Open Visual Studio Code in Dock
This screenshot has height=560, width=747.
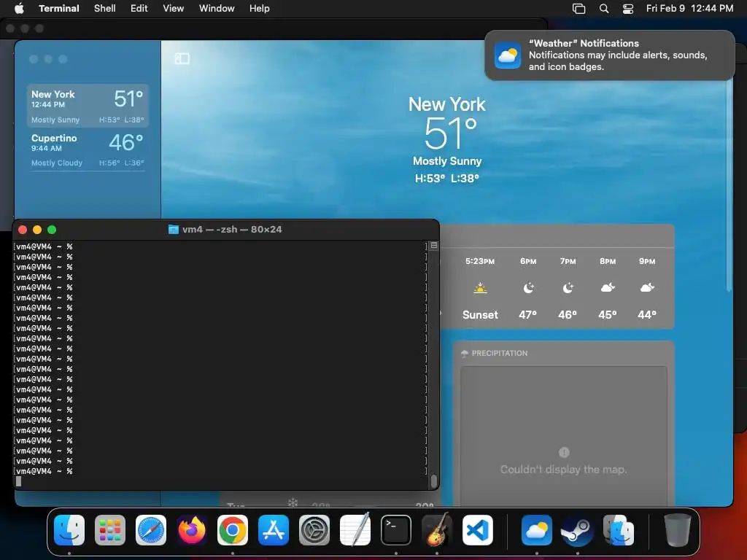tap(477, 530)
